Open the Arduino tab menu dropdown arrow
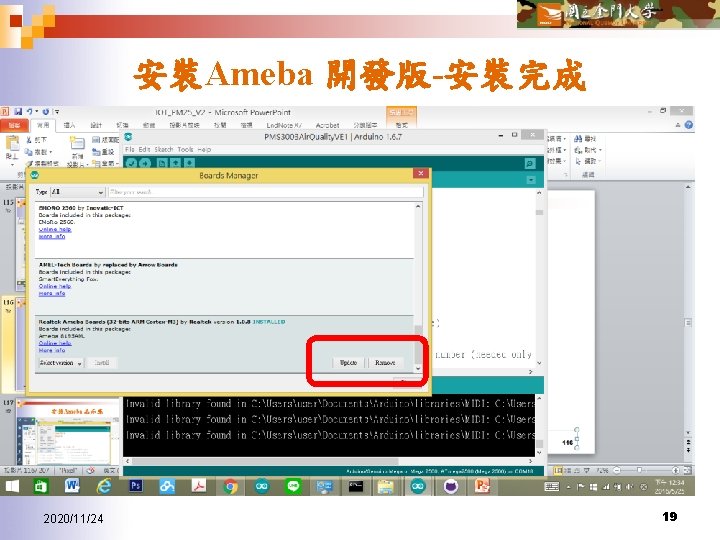 (x=531, y=180)
